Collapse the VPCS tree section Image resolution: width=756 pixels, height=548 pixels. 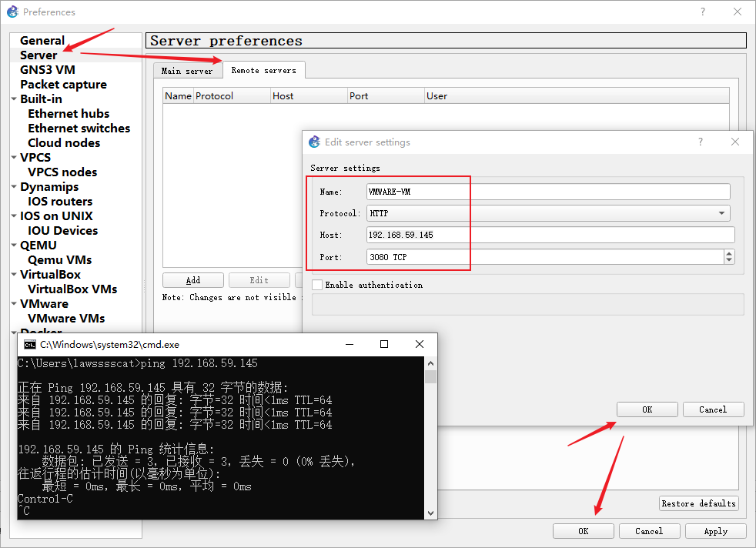(x=14, y=157)
